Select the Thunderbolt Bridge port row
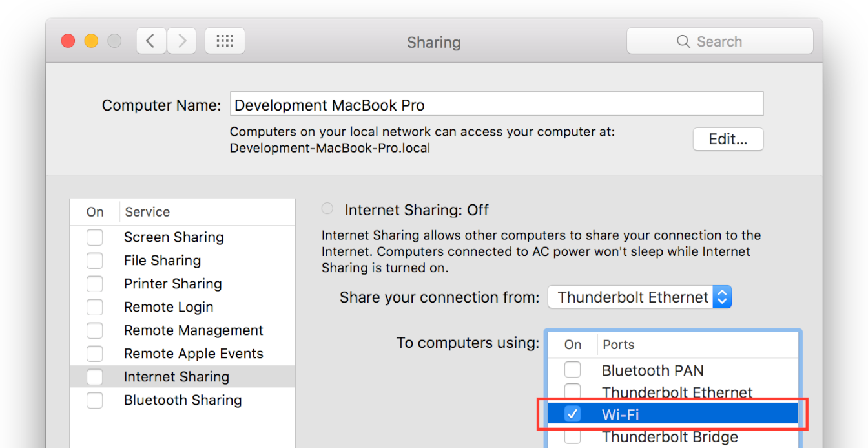This screenshot has height=448, width=868. 670,437
